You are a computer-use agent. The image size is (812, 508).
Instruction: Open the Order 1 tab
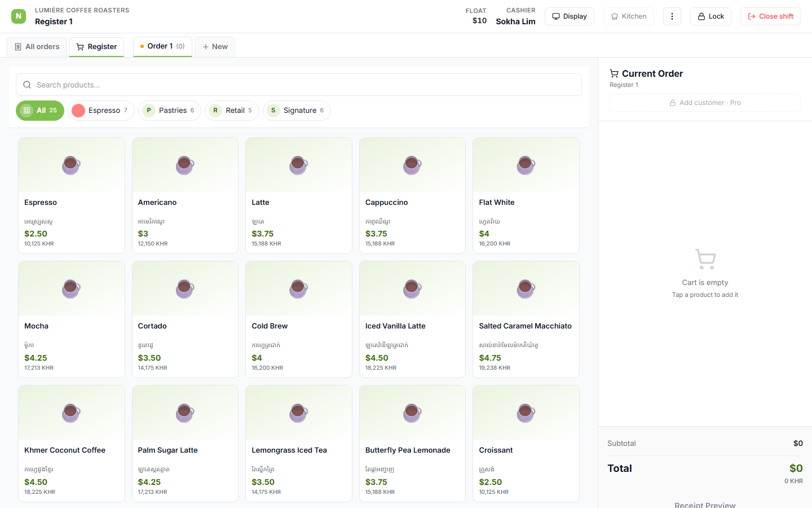(162, 46)
